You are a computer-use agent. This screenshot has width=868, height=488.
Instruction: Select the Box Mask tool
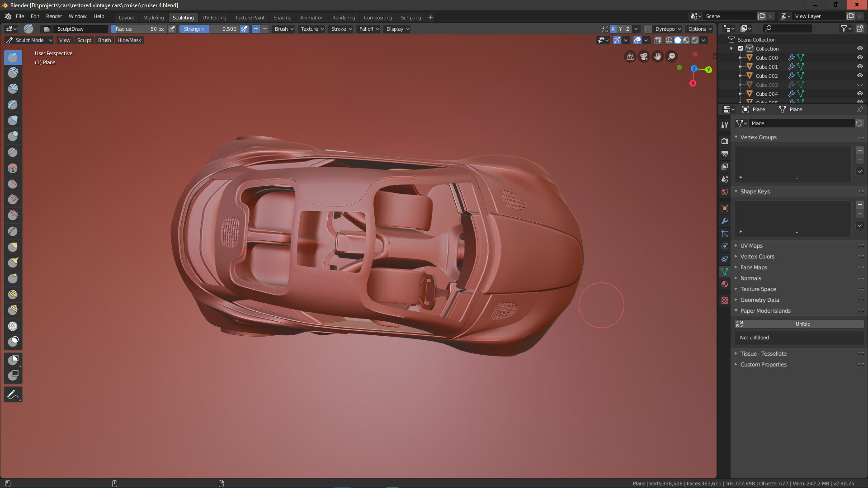(13, 360)
